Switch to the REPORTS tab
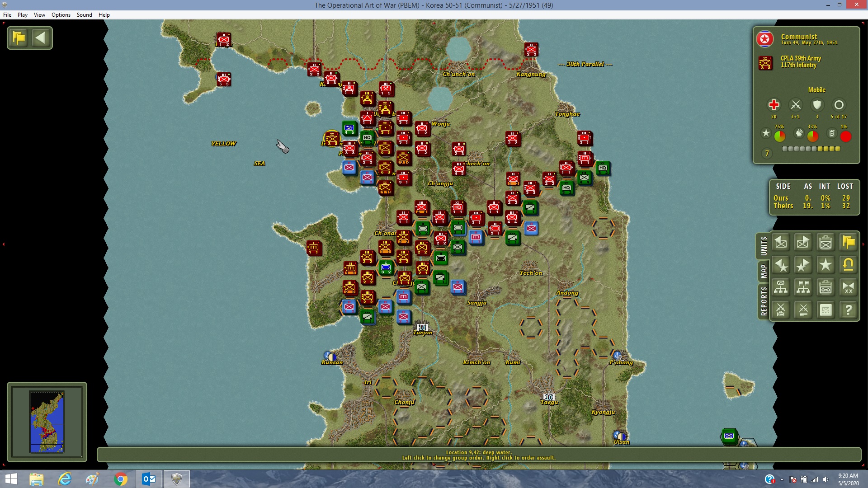This screenshot has width=868, height=488. (x=764, y=301)
